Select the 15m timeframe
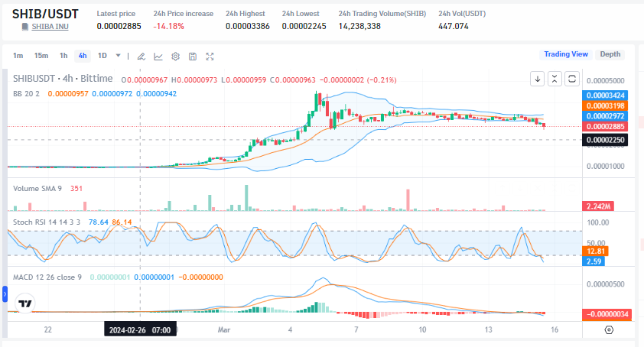 point(41,56)
